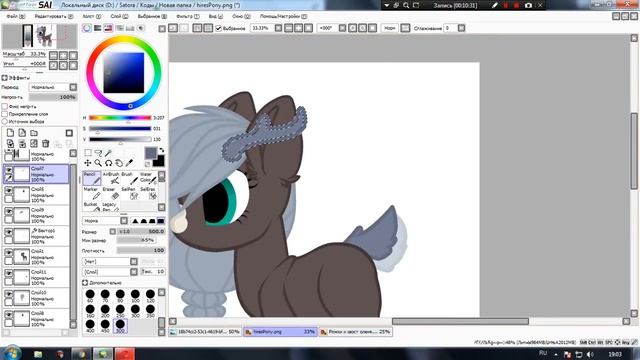
Task: Choose the lasso selection tool
Action: (98, 153)
